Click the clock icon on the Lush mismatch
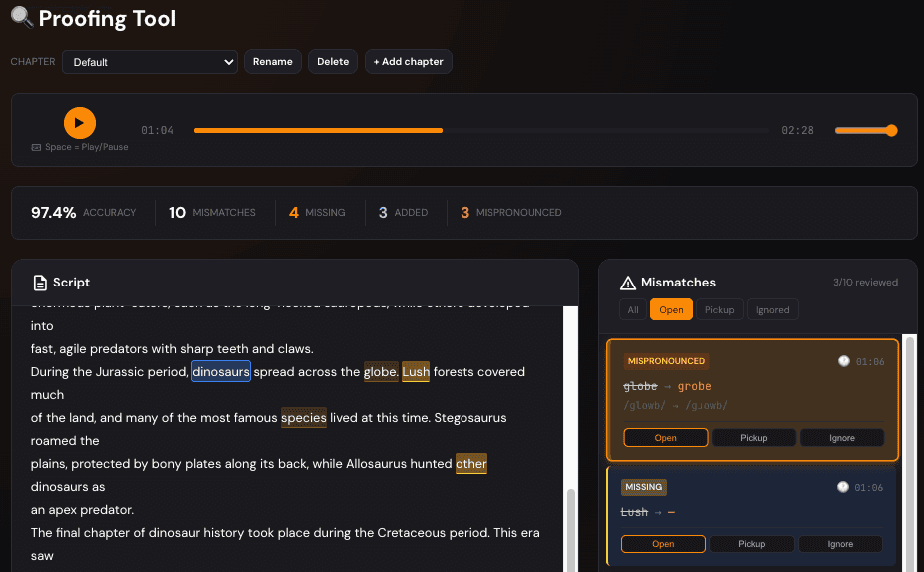This screenshot has height=572, width=924. point(844,487)
